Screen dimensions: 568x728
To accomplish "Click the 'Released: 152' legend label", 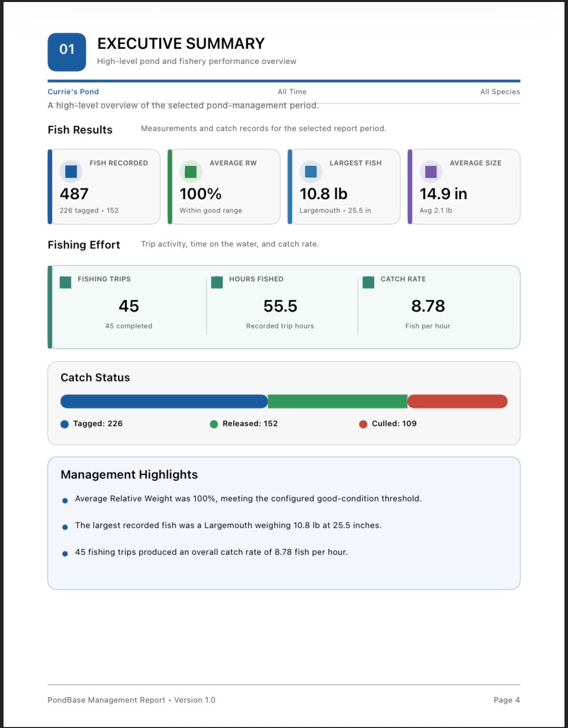I will [x=250, y=424].
